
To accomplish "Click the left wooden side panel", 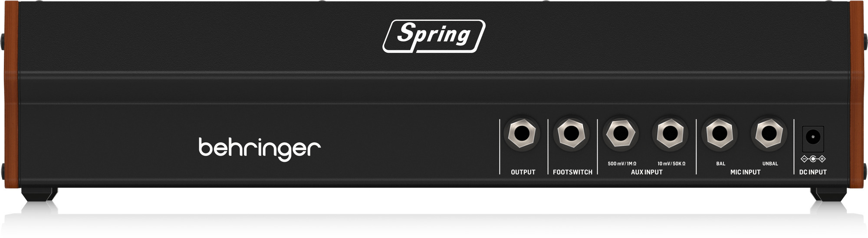I will (x=11, y=95).
